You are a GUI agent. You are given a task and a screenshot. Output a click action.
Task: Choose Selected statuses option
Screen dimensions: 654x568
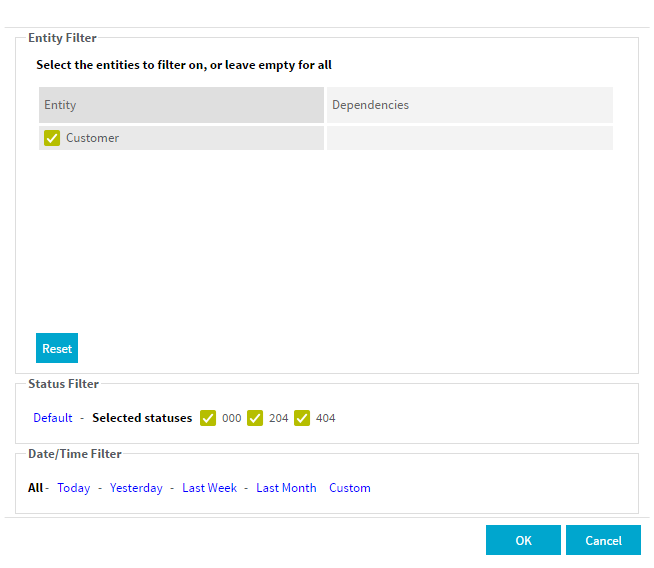tap(142, 418)
